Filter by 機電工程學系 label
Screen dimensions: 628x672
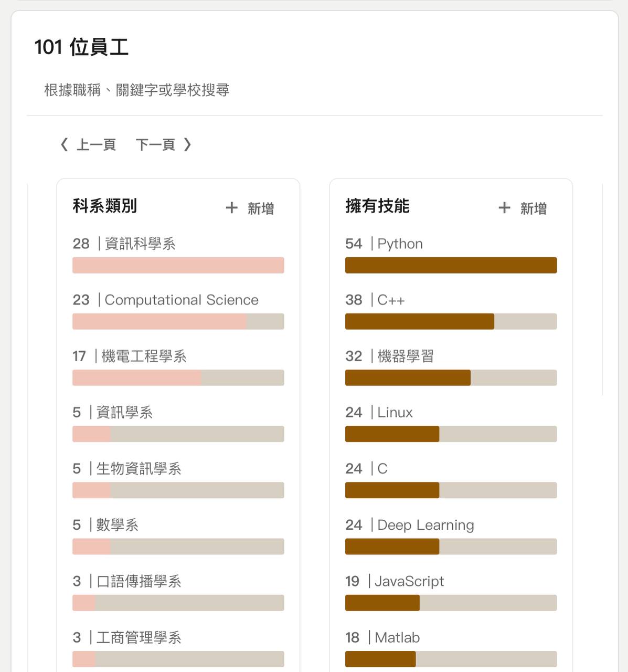point(144,356)
